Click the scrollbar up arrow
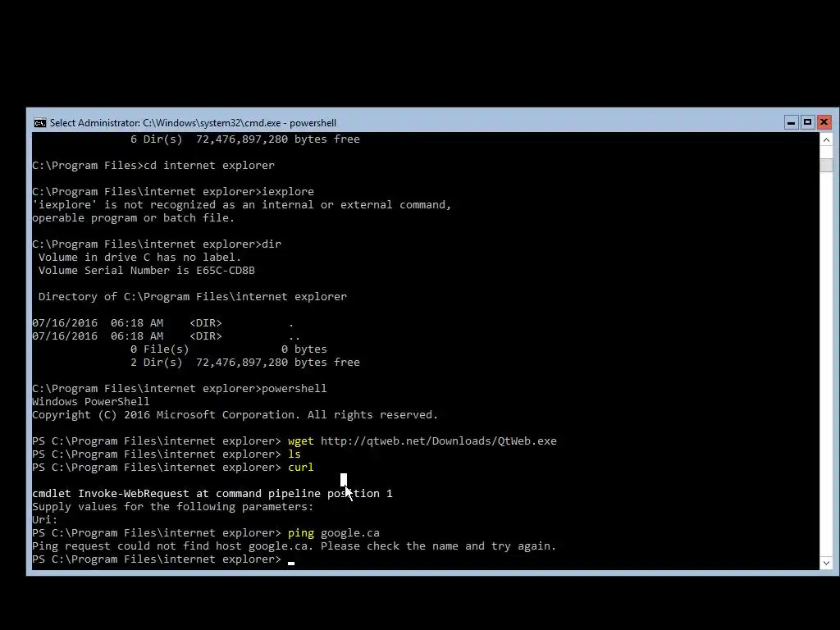This screenshot has height=630, width=840. pyautogui.click(x=826, y=139)
